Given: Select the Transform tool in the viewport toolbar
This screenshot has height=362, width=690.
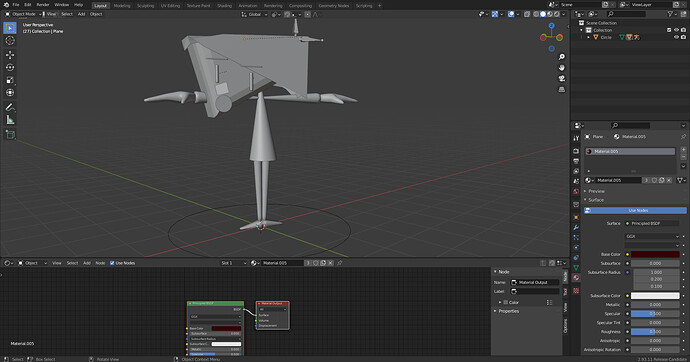Looking at the screenshot, I should (10, 93).
